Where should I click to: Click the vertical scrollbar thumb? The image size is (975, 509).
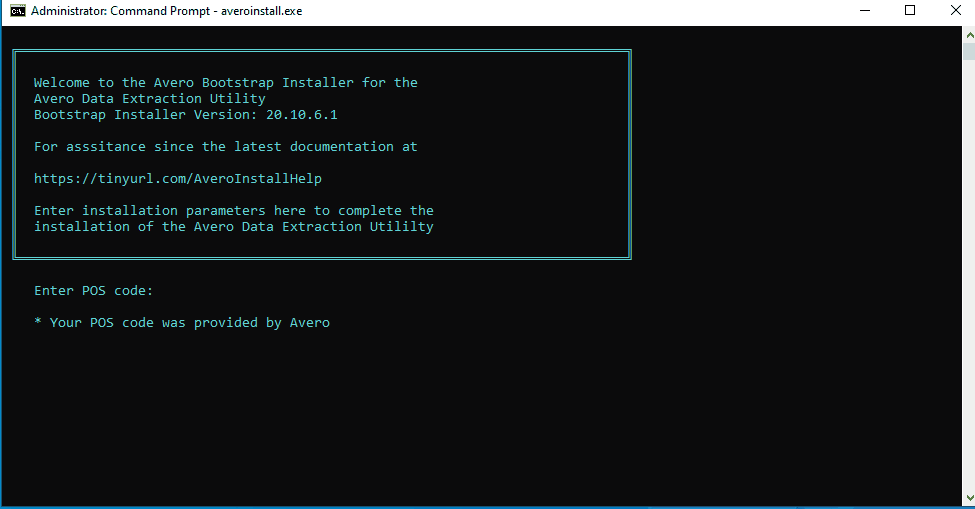coord(968,52)
